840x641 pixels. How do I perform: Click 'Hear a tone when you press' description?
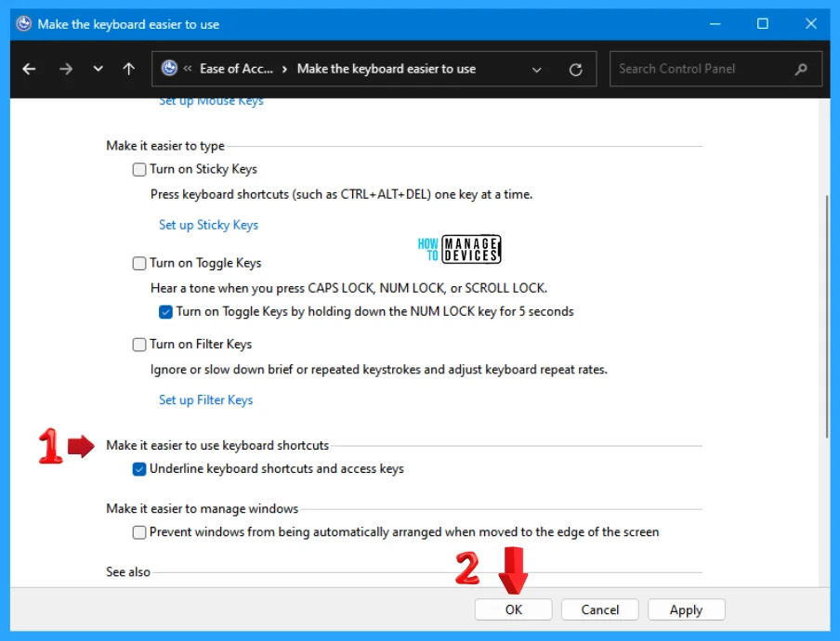click(348, 288)
